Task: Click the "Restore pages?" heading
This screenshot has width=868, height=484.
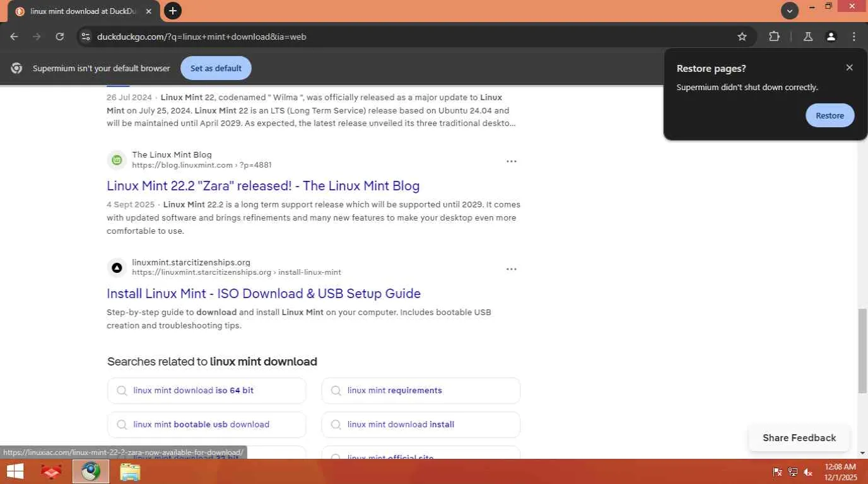Action: (711, 69)
